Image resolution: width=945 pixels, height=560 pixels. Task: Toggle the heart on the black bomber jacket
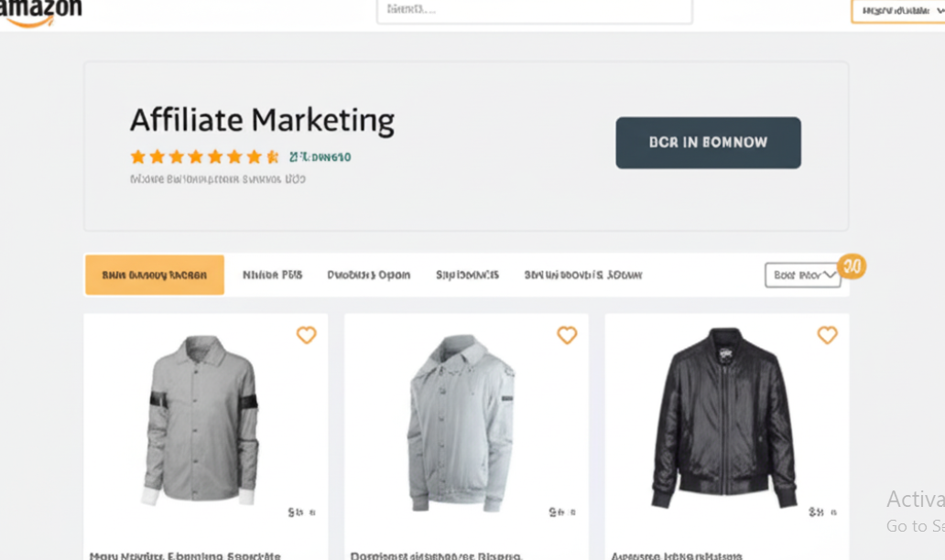click(x=827, y=335)
